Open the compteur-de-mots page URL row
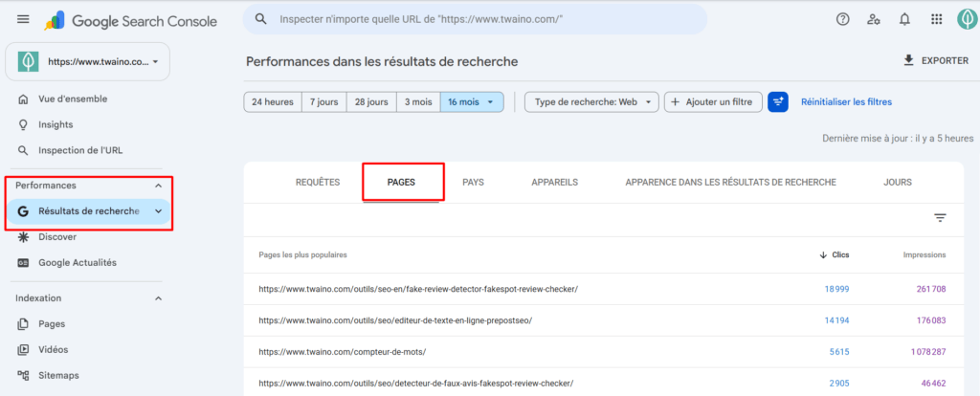Viewport: 980px width, 396px height. click(x=343, y=352)
